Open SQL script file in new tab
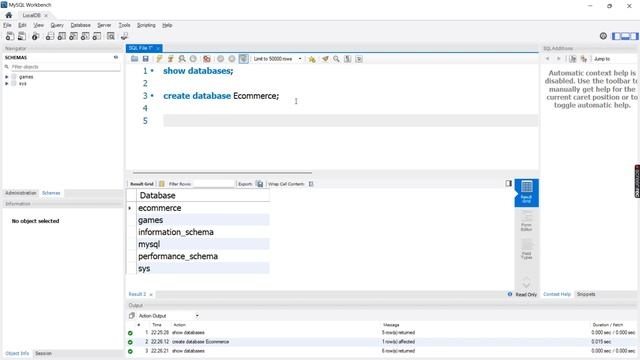Screen dimensions: 640x360 [22, 36]
